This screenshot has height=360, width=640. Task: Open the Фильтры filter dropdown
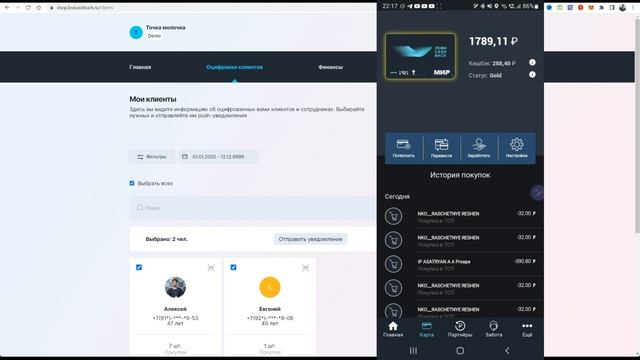[x=152, y=156]
